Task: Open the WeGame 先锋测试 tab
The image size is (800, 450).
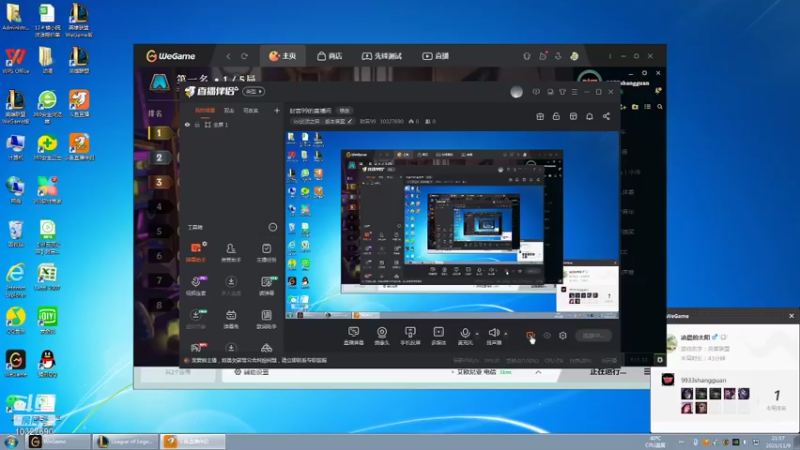Action: (x=382, y=56)
